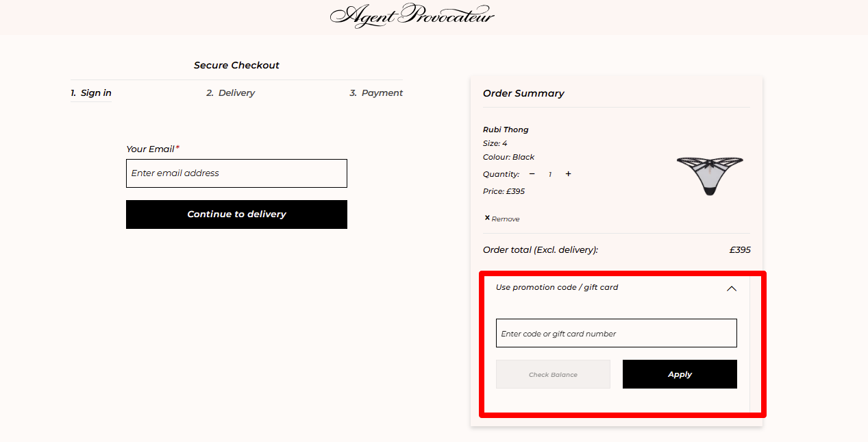Click the quantity value 1

point(549,175)
